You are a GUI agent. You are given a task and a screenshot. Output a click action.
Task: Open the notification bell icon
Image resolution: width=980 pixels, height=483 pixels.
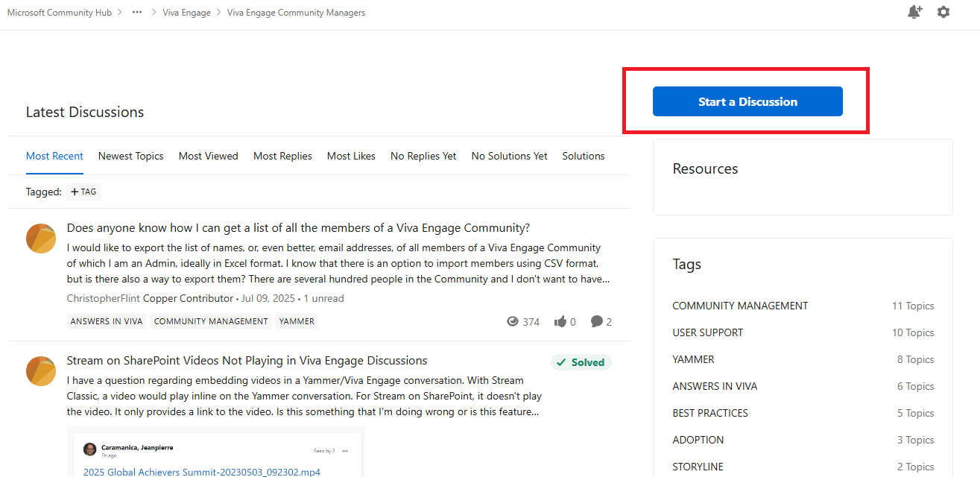click(914, 12)
